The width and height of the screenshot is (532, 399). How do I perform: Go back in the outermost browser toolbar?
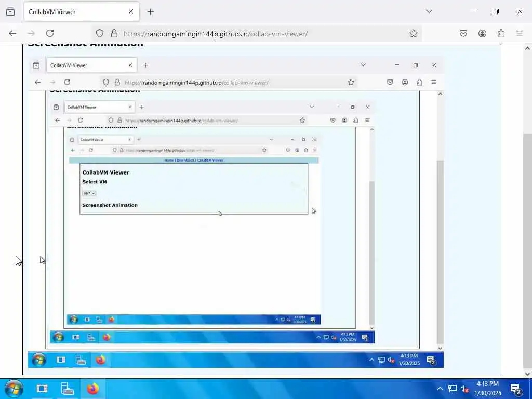pyautogui.click(x=12, y=33)
